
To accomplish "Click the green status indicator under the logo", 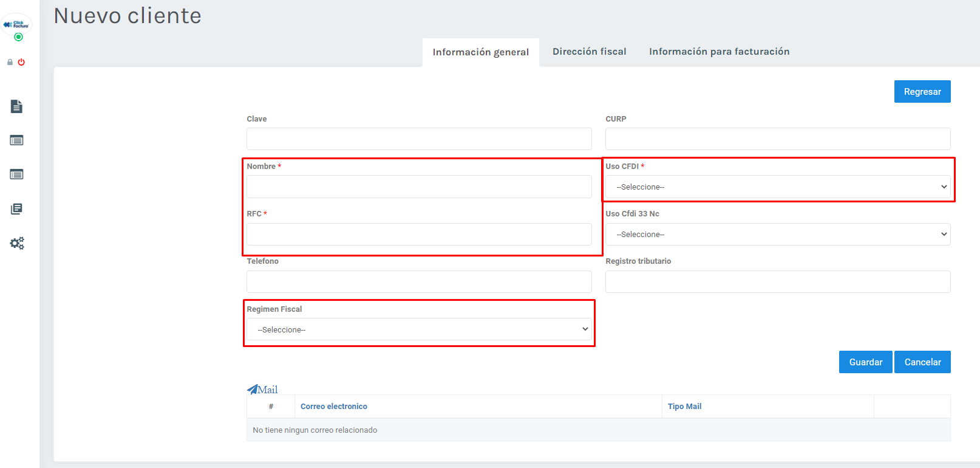I will (18, 37).
